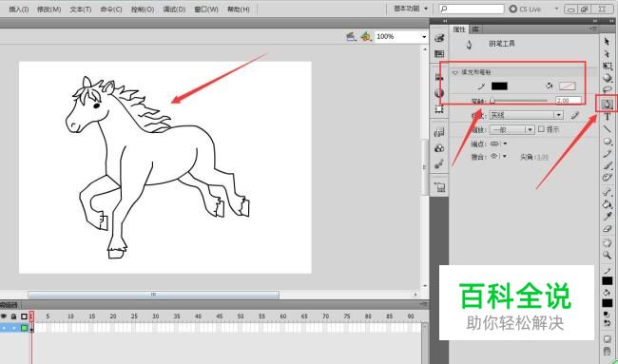Select the 3D Rotation tool

tap(608, 78)
